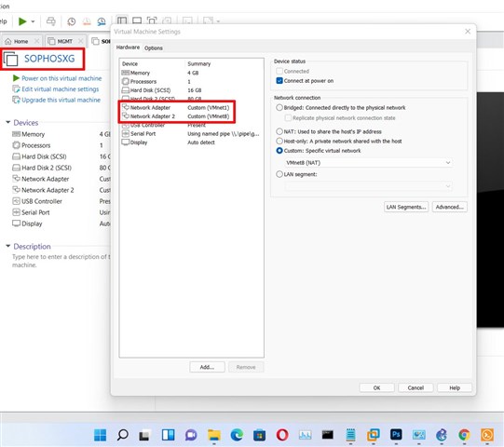This screenshot has width=504, height=447.
Task: Click Edit virtual machine settings link
Action: pyautogui.click(x=61, y=89)
